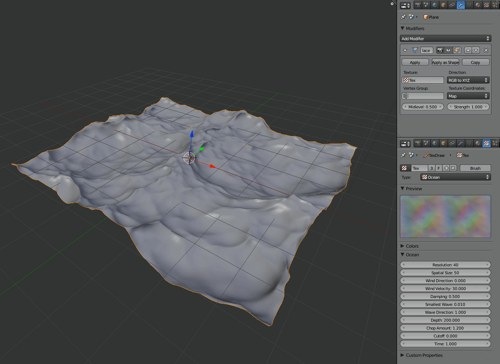Move the modifier up in the stack
The height and width of the screenshot is (364, 500).
pos(468,50)
